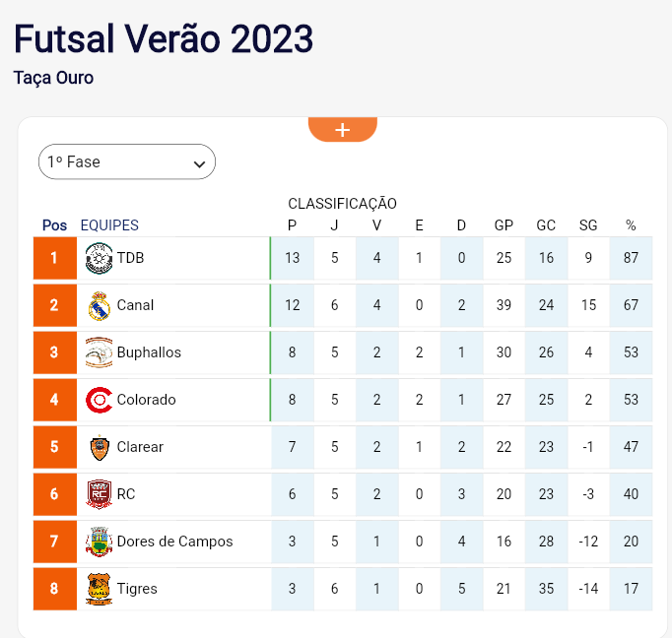Click the Canal team crest icon
Viewport: 672px width, 638px height.
click(99, 306)
